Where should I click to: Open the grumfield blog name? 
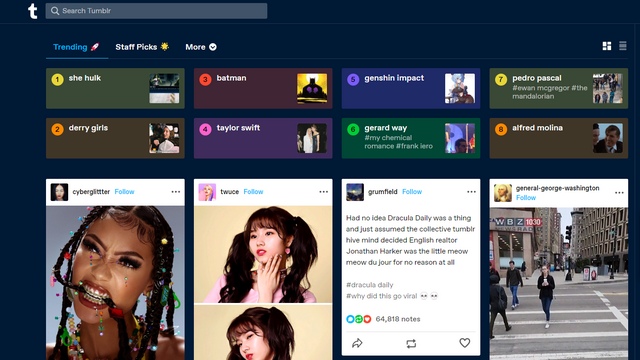coord(382,192)
